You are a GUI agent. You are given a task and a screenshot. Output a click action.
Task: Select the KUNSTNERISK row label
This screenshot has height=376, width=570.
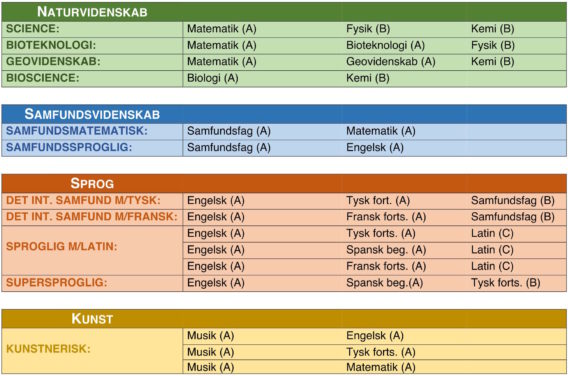[x=48, y=349]
